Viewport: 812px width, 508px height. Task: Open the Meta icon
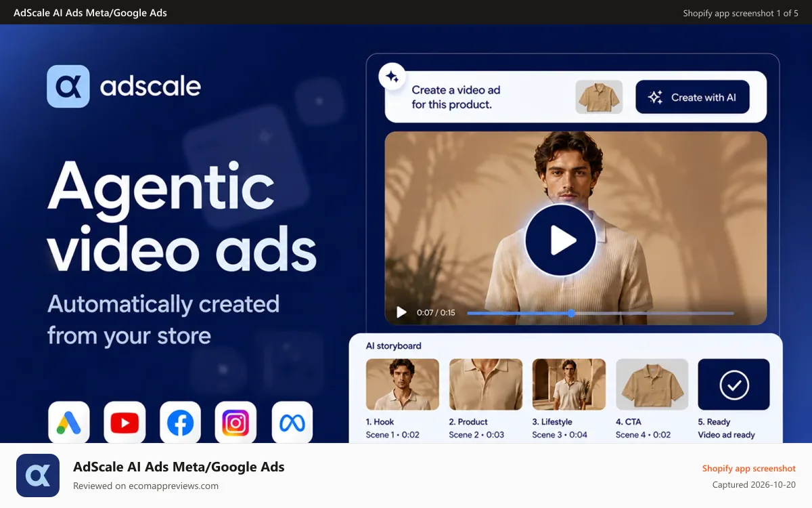click(x=292, y=423)
